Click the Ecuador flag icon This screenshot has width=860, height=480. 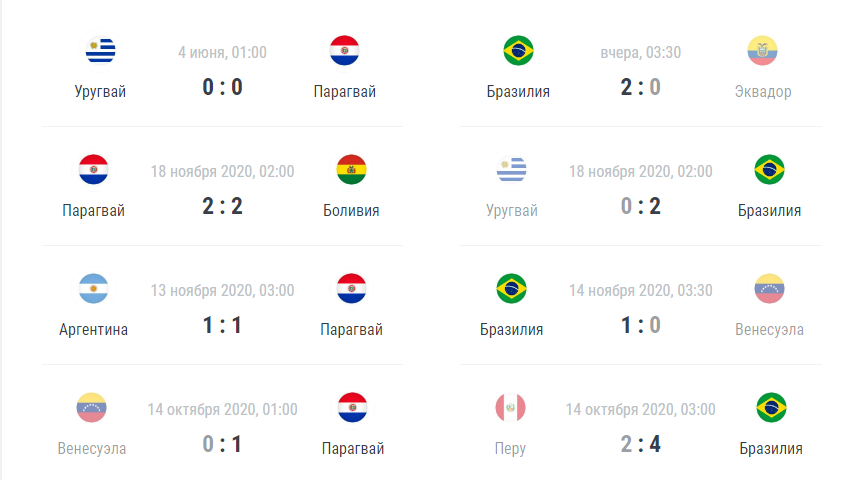(x=762, y=50)
